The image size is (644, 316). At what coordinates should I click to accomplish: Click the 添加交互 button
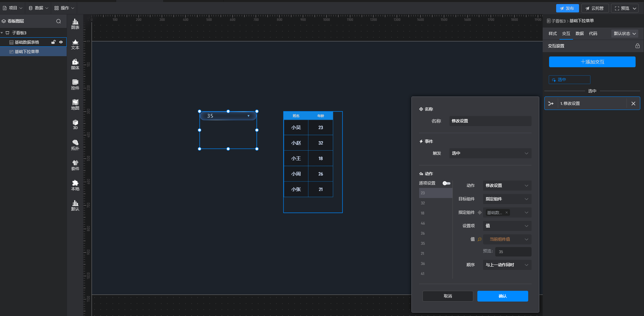point(592,62)
